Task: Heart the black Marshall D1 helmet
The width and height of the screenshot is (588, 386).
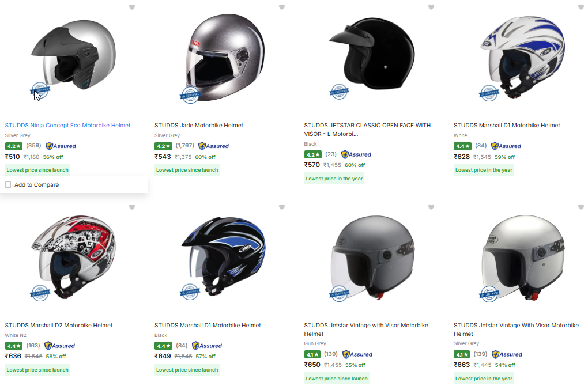Action: tap(282, 207)
